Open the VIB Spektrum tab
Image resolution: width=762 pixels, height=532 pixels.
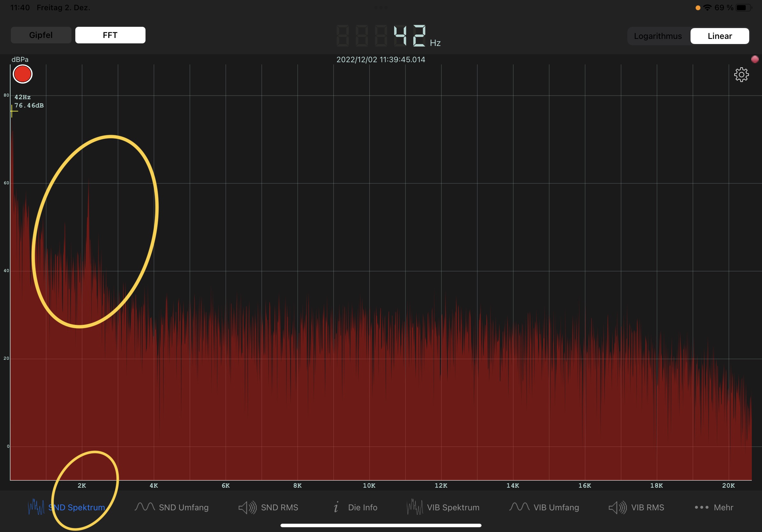click(453, 507)
